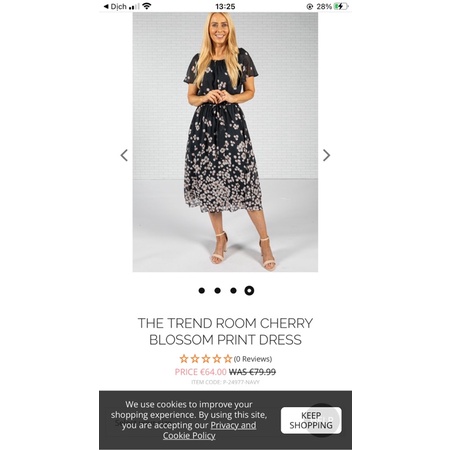Click the fifth rating star
Image resolution: width=450 pixels, height=450 pixels.
tap(228, 359)
